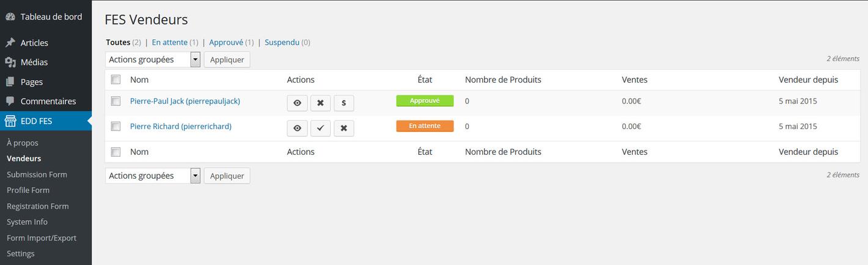Click the green Approuvé status badge
Screen dimensions: 868x265
click(x=425, y=101)
